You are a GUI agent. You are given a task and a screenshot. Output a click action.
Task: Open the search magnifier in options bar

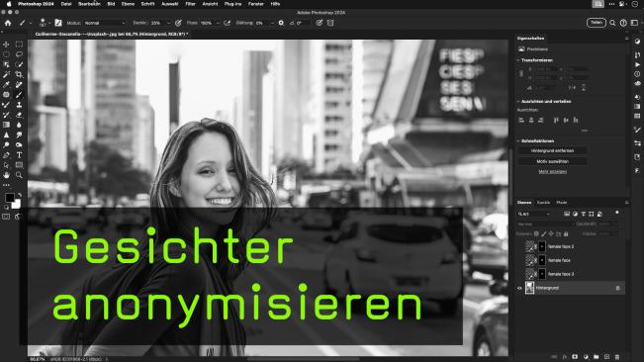(x=612, y=23)
